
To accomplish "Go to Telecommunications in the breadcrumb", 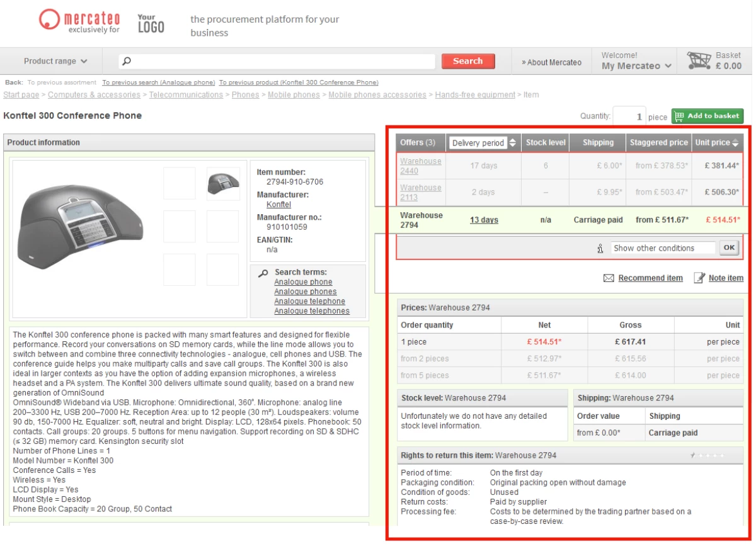I will (x=186, y=95).
